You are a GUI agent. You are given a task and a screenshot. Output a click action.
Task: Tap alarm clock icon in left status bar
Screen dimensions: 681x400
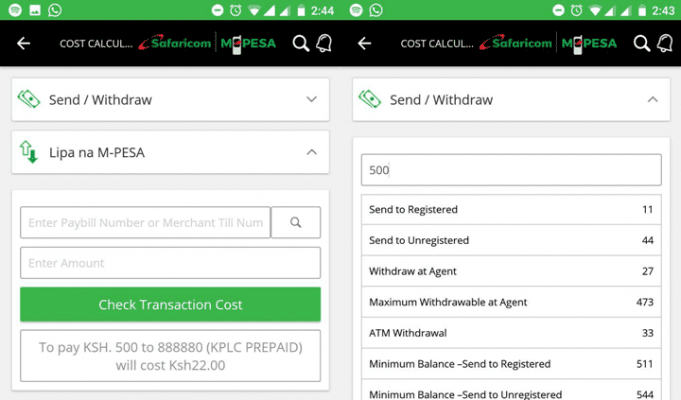[x=235, y=10]
